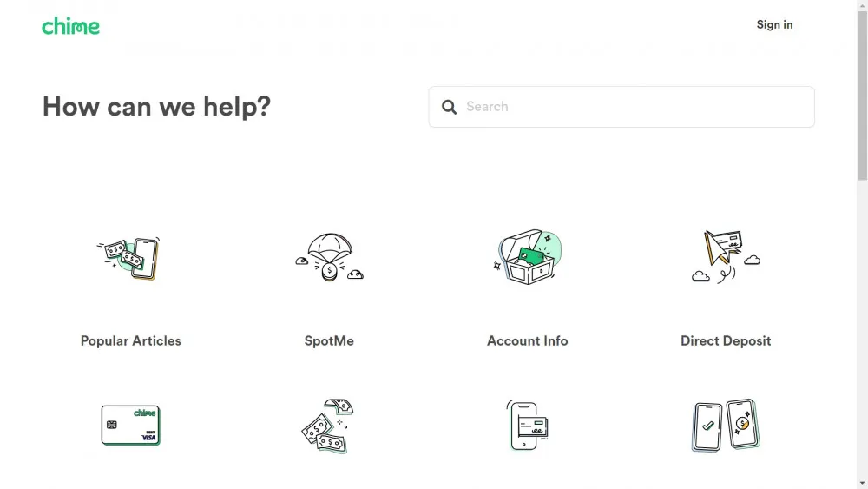Go to the SpotMe category link
Image resolution: width=868 pixels, height=489 pixels.
[329, 341]
